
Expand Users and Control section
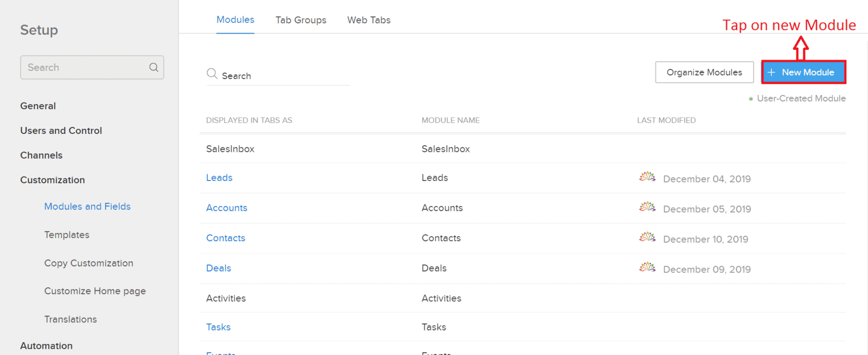61,131
